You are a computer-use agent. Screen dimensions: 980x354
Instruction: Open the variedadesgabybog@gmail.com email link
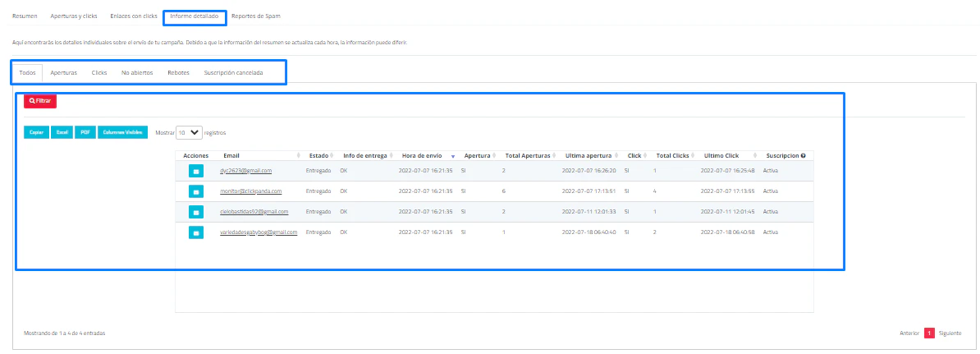click(258, 232)
